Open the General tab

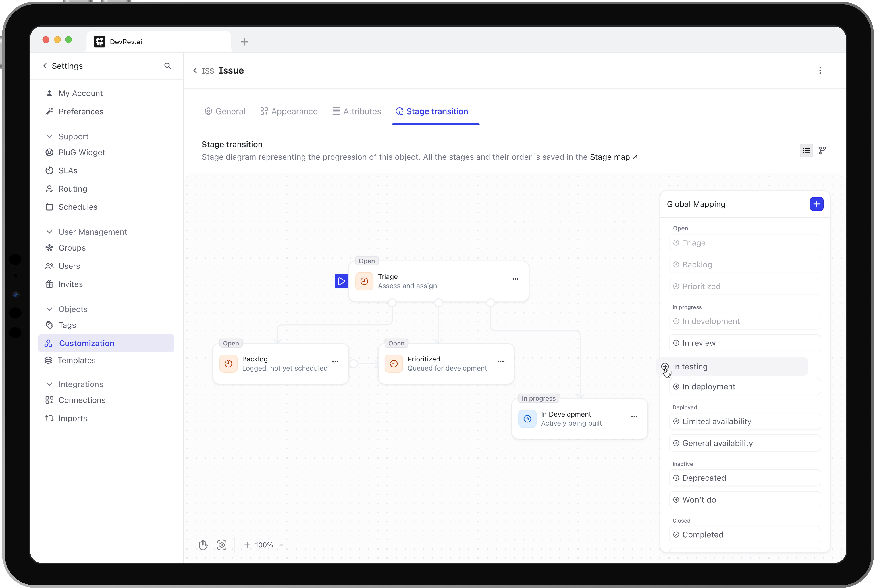225,111
